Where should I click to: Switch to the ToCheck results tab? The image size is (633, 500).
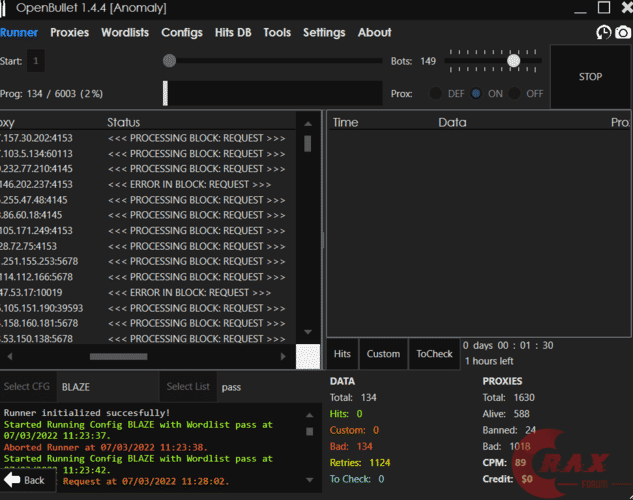(x=434, y=354)
